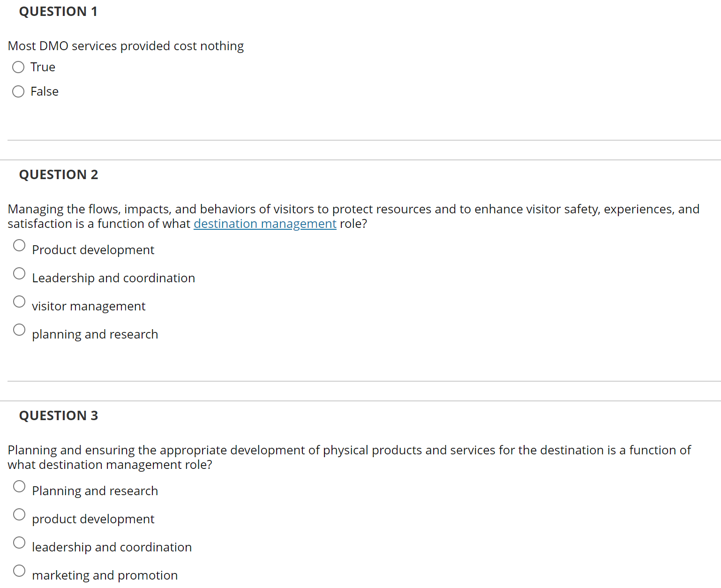Image resolution: width=721 pixels, height=588 pixels.
Task: Choose Planning and research in Question 3
Action: coord(19,486)
